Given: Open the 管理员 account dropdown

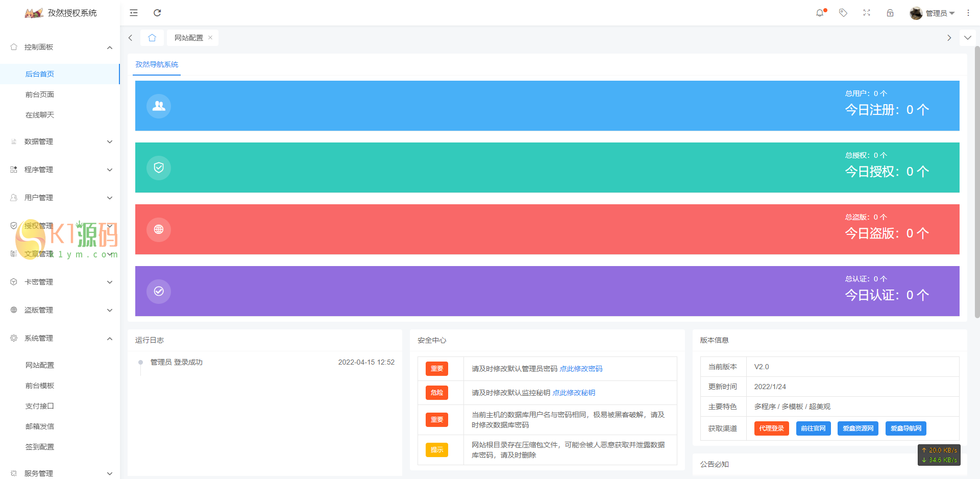Looking at the screenshot, I should [933, 13].
